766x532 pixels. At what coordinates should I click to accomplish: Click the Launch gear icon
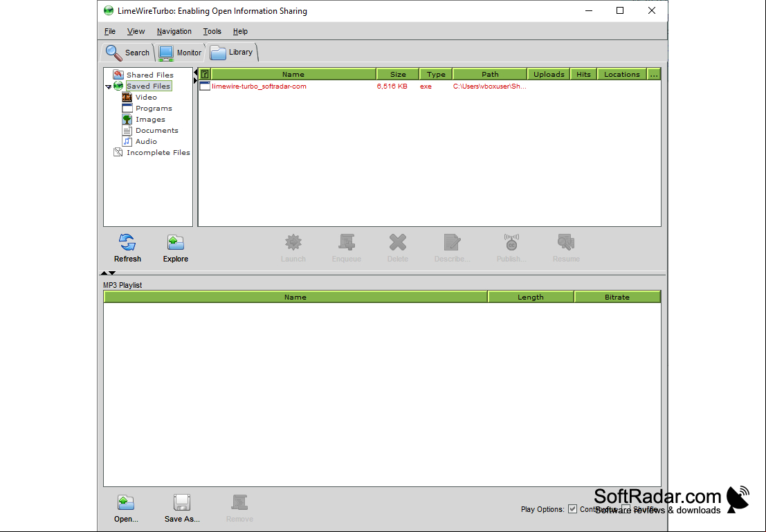pyautogui.click(x=293, y=242)
